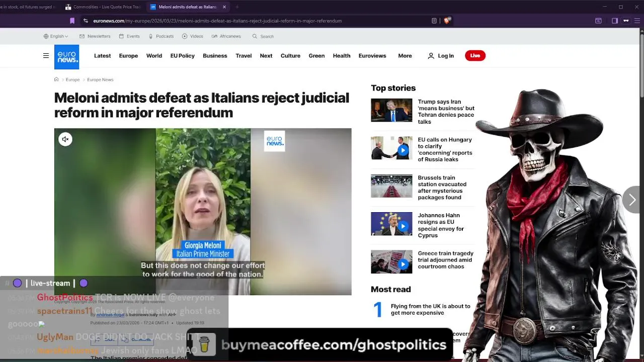Viewport: 644px width, 362px height.
Task: Open Brussels train station evacuated story
Action: point(442,188)
